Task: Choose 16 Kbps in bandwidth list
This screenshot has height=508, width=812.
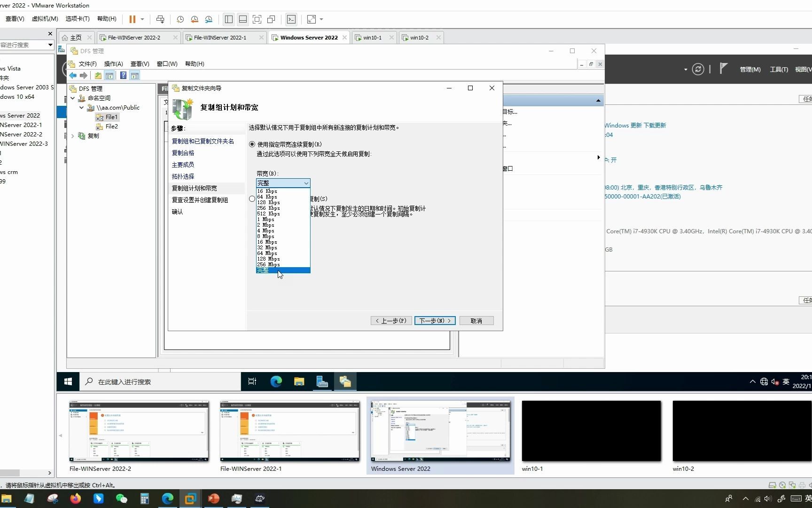Action: (x=283, y=191)
